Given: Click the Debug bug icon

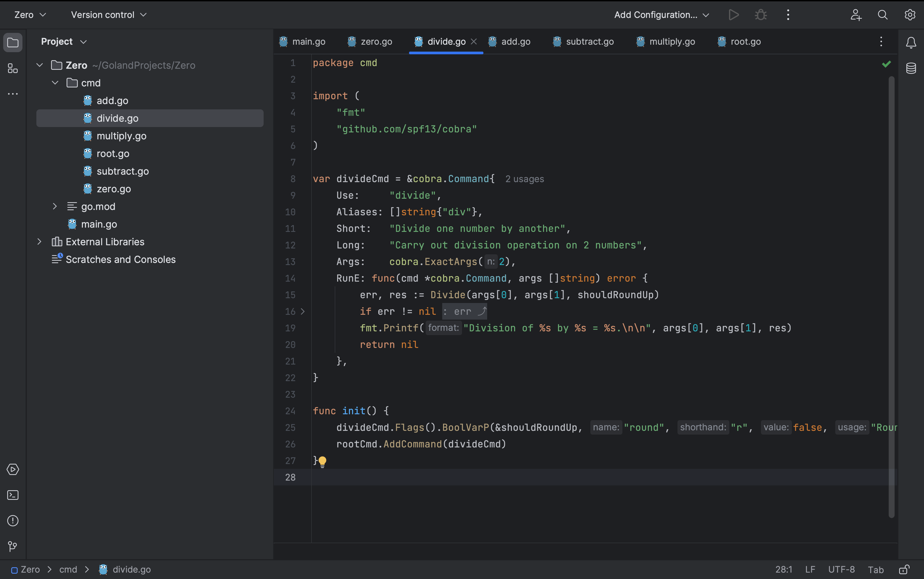Looking at the screenshot, I should click(761, 15).
